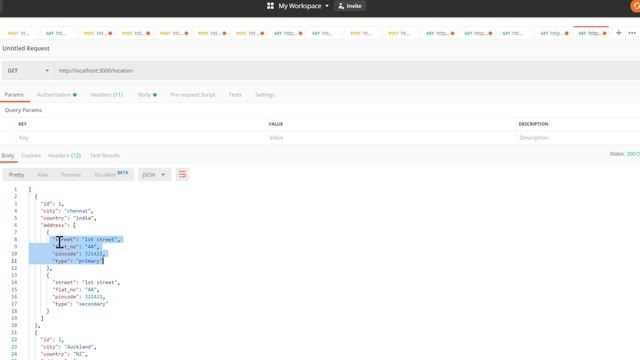Click the DESCRIPTION column header

(x=533, y=124)
